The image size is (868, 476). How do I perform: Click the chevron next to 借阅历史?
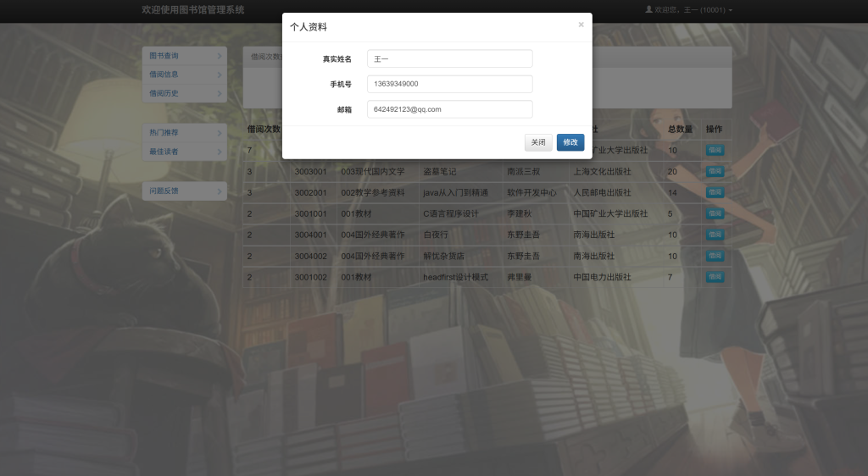(x=220, y=93)
